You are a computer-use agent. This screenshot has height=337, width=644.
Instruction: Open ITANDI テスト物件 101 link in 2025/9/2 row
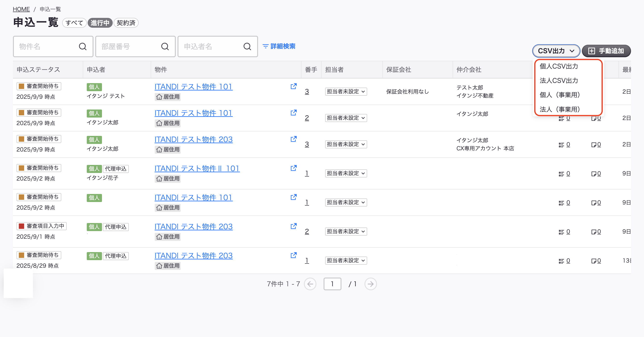pos(193,197)
